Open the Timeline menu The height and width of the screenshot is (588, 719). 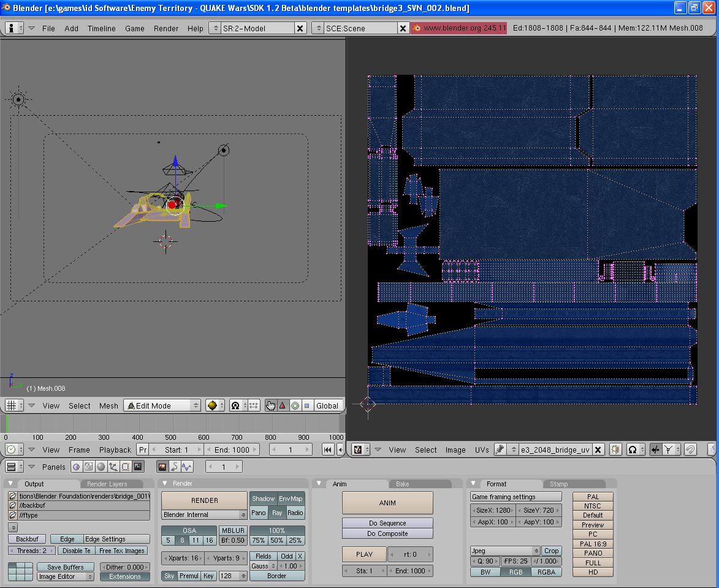pos(101,28)
